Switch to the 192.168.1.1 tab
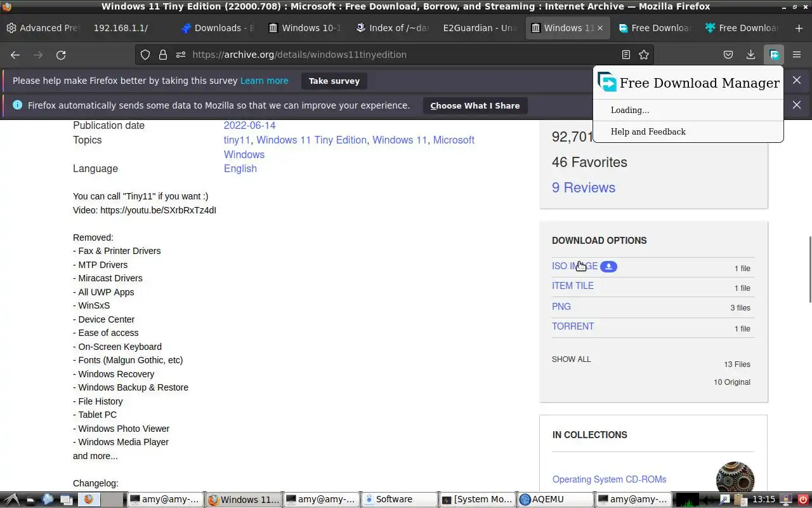 click(x=129, y=28)
